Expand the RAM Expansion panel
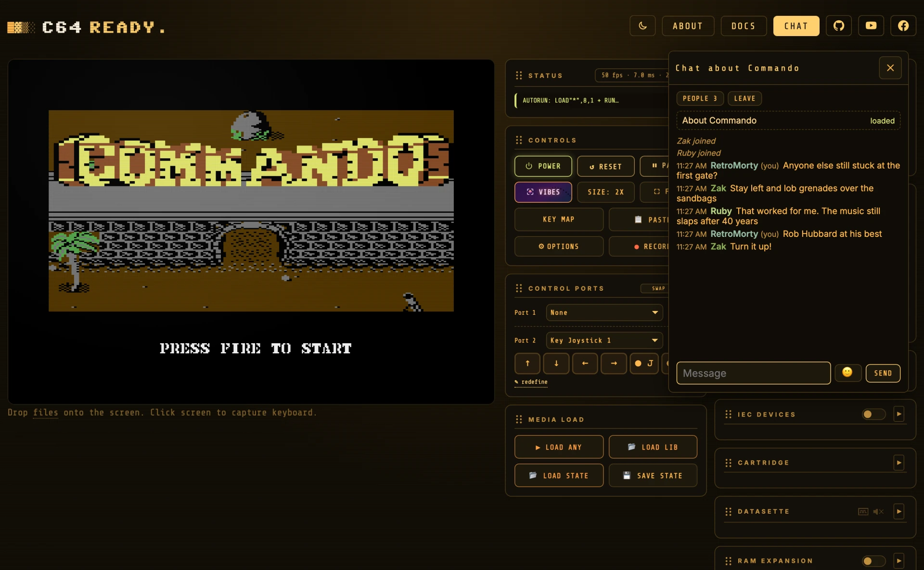The height and width of the screenshot is (570, 924). tap(898, 561)
